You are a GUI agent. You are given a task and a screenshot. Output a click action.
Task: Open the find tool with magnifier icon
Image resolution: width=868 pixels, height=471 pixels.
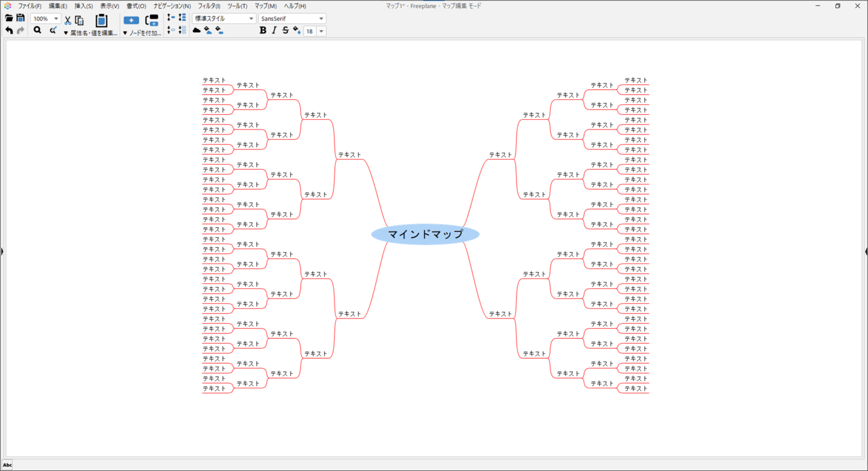point(37,30)
